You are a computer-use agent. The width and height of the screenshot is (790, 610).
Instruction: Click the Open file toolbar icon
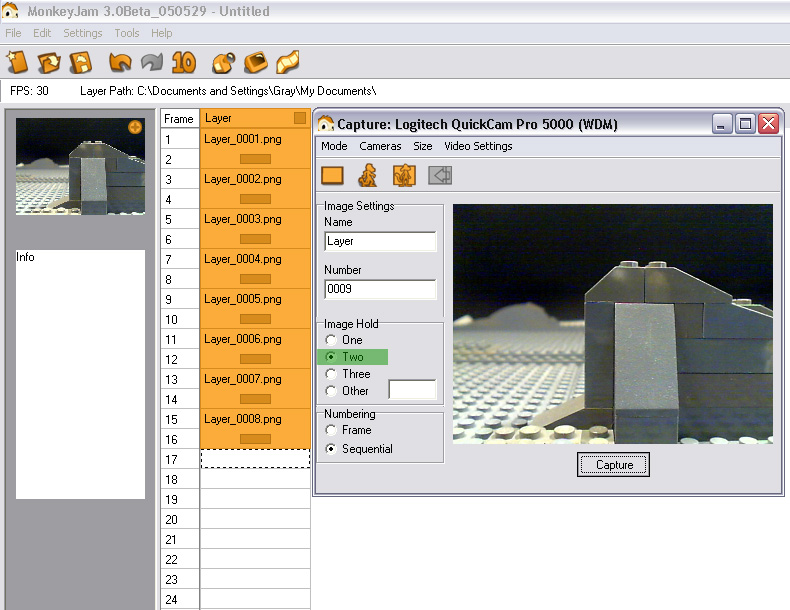[49, 62]
